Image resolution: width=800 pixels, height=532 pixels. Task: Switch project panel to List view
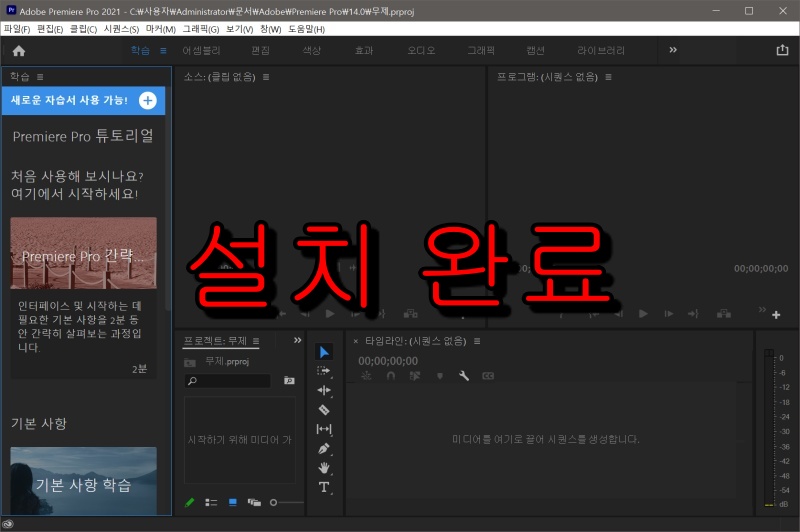(211, 502)
